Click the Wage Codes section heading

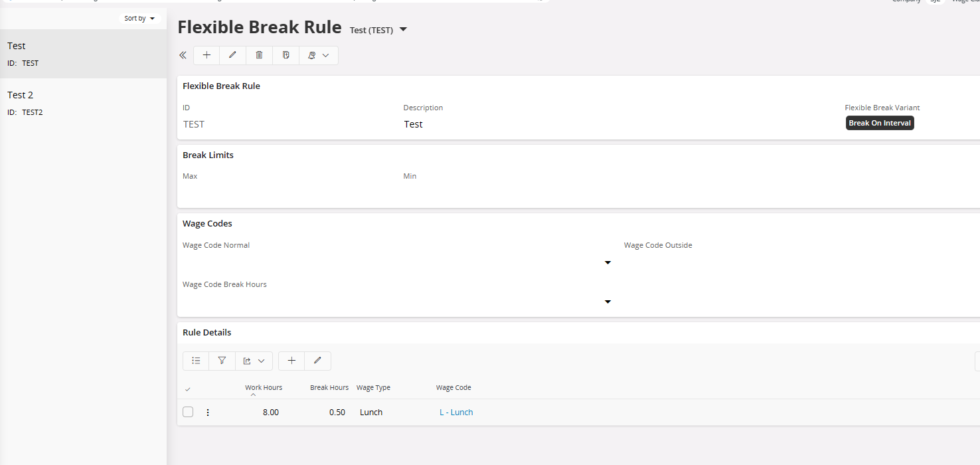(x=207, y=223)
